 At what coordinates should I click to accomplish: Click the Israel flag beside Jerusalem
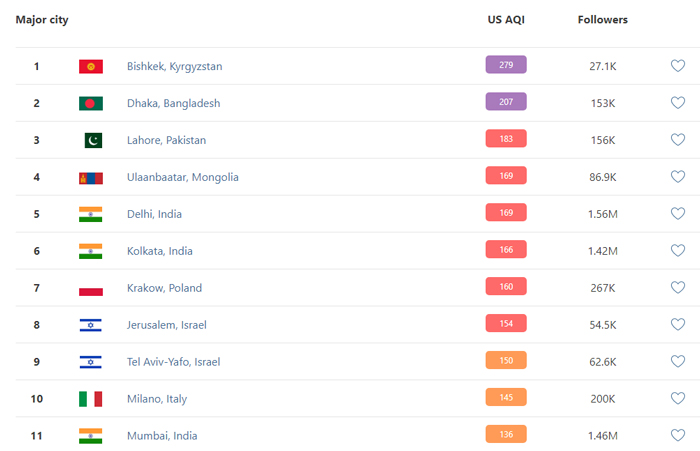pyautogui.click(x=91, y=325)
